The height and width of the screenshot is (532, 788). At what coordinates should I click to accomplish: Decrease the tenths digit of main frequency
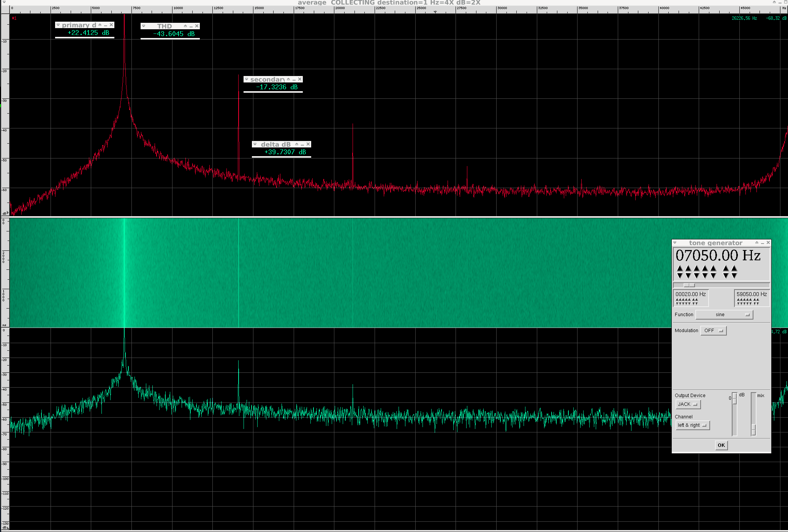(726, 275)
